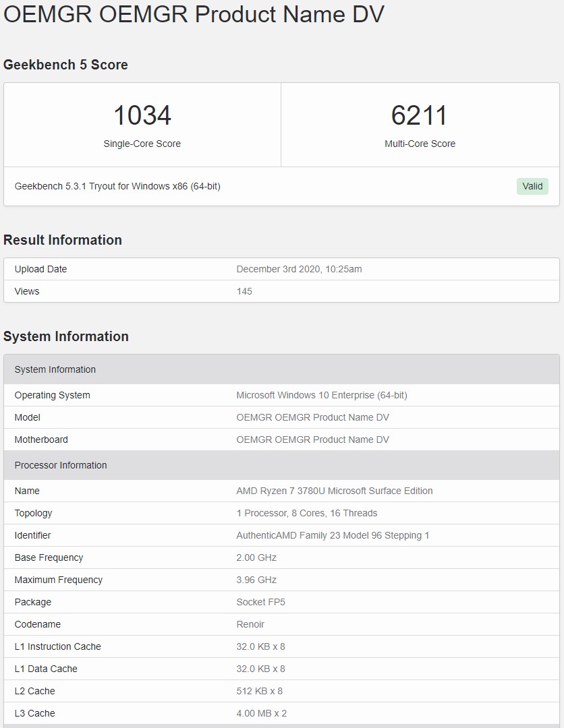Select the Geekbench 5.3.1 Tryout version text
The width and height of the screenshot is (564, 728).
(117, 186)
